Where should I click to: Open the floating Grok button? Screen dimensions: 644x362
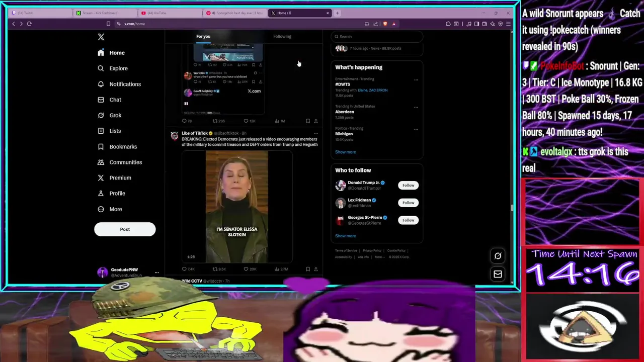pos(498,256)
